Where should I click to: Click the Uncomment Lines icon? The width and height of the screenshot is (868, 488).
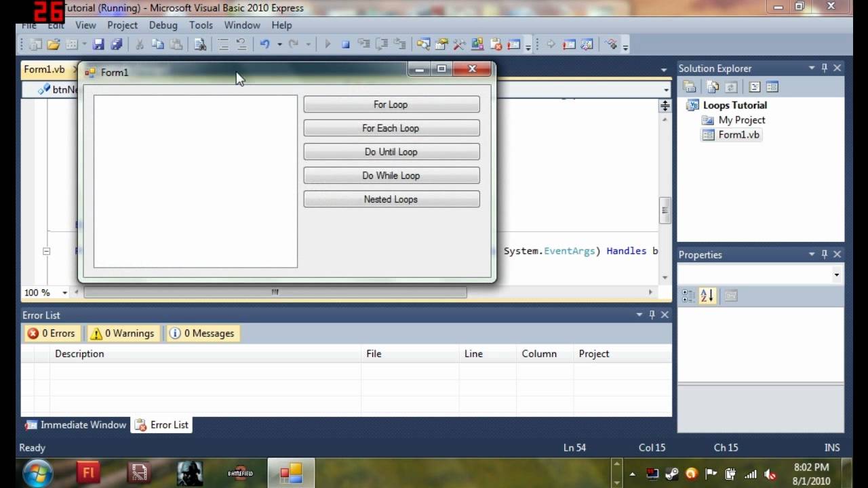pyautogui.click(x=241, y=44)
